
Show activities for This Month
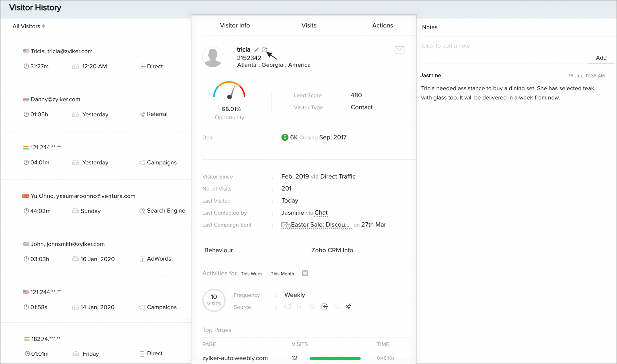coord(283,274)
